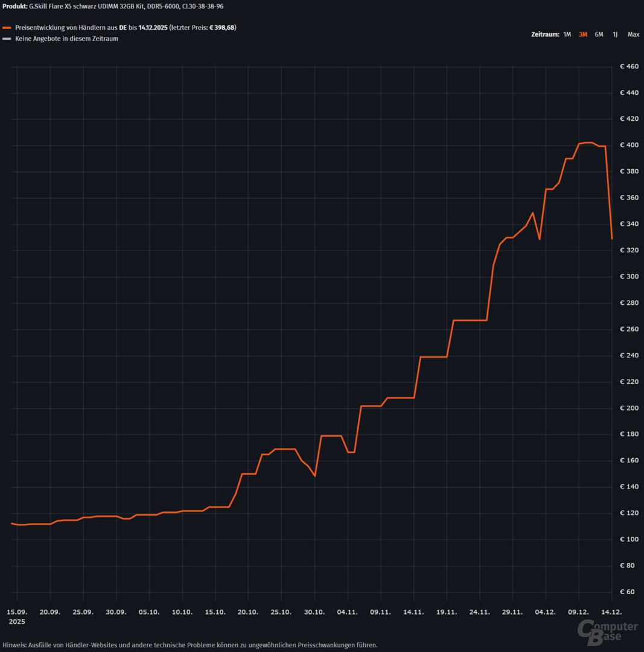Choose the 6M time range
This screenshot has height=652, width=644.
coord(599,34)
